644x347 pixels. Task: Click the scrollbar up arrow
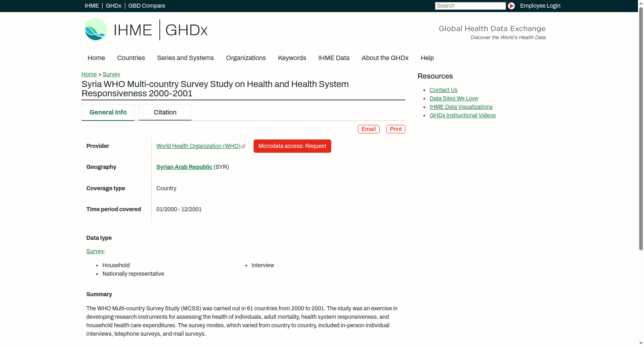pos(641,3)
